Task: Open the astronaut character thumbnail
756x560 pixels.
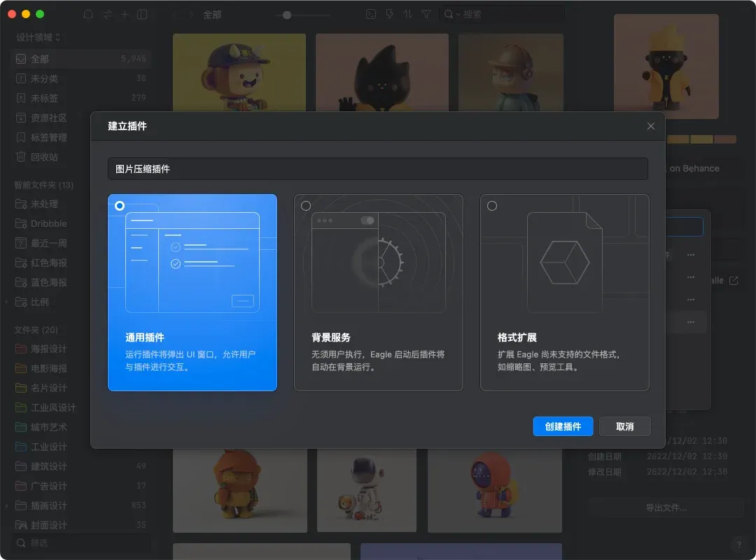Action: (366, 490)
